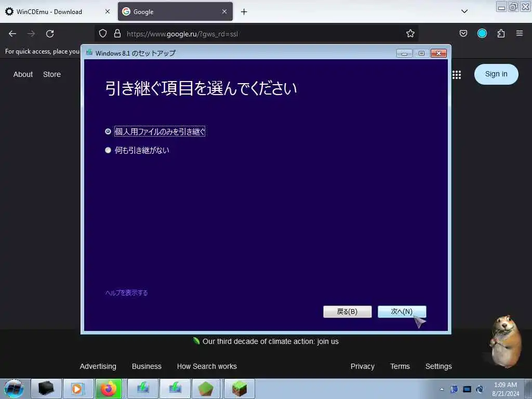Switch to Firefox in the taskbar
Image resolution: width=532 pixels, height=399 pixels.
coord(109,389)
